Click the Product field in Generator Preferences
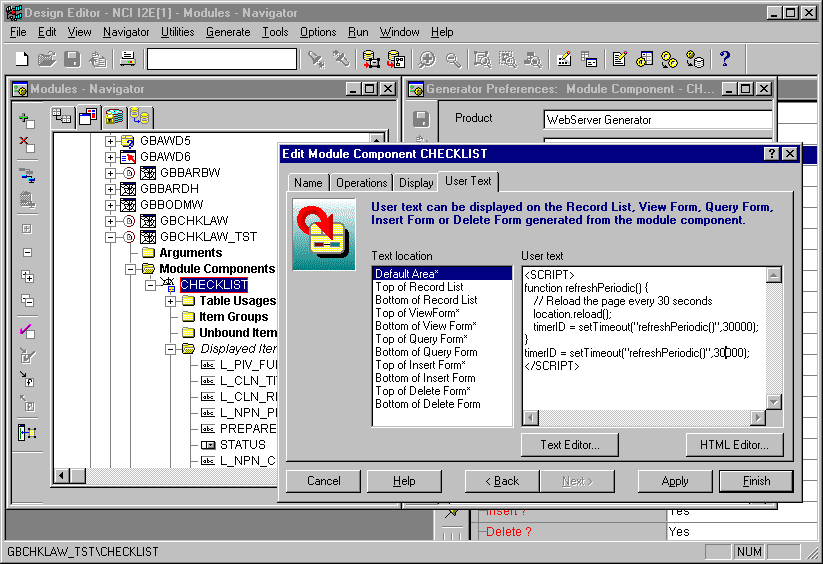 click(x=657, y=120)
